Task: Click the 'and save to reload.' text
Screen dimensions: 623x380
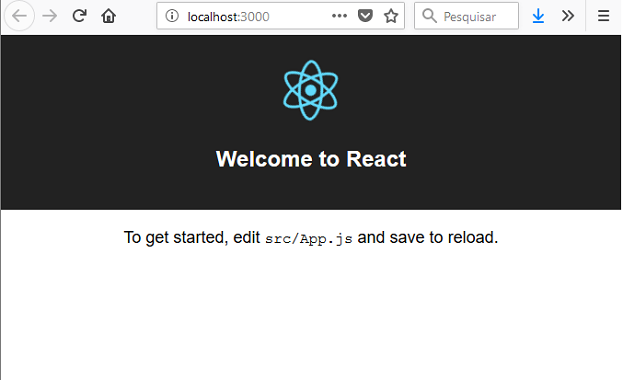Action: 428,237
